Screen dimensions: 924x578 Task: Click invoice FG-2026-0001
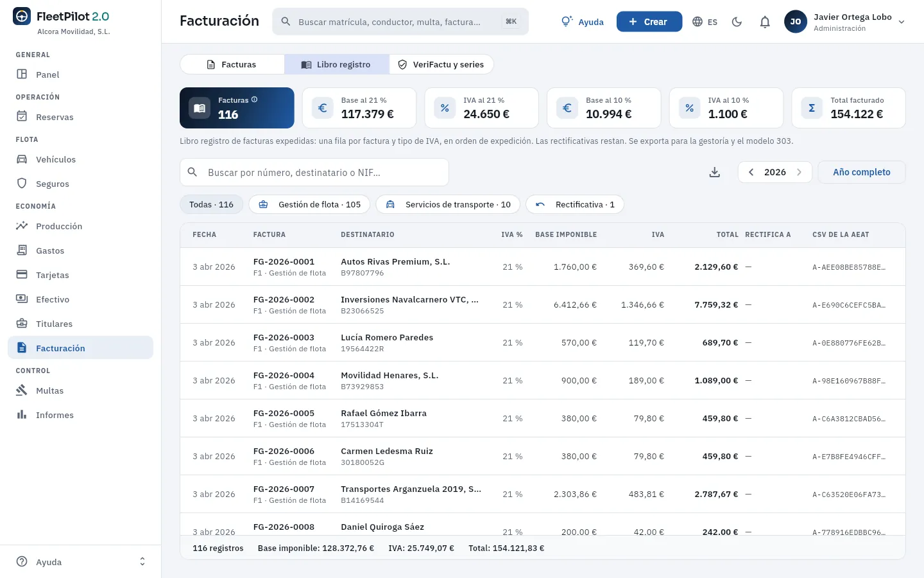[284, 262]
